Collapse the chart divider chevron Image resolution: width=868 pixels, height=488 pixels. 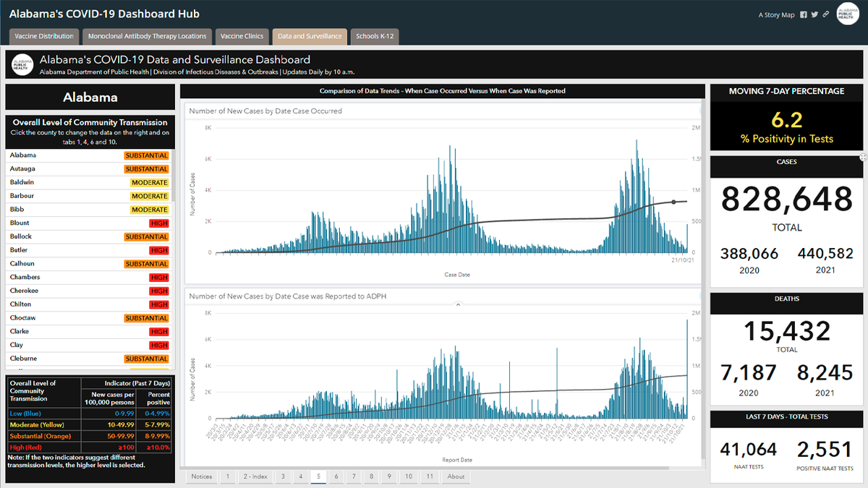click(x=457, y=305)
